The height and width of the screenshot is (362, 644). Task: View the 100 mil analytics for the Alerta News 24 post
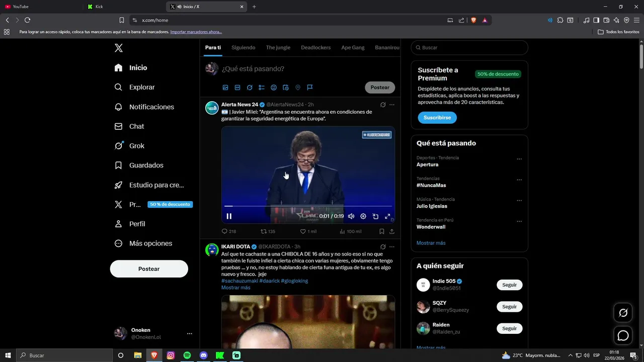351,231
